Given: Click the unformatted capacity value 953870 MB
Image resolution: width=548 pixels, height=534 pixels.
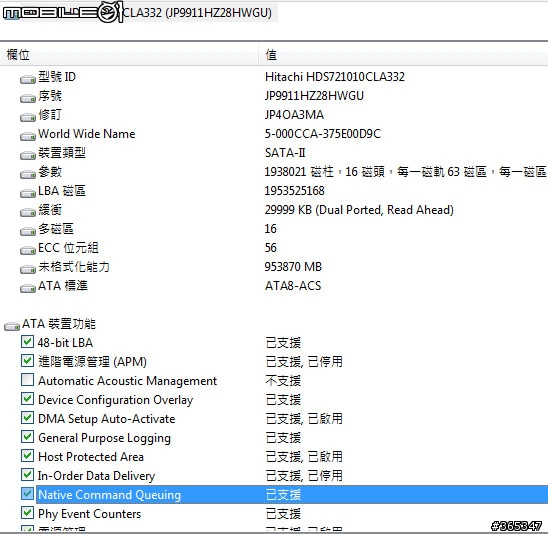Looking at the screenshot, I should (293, 267).
